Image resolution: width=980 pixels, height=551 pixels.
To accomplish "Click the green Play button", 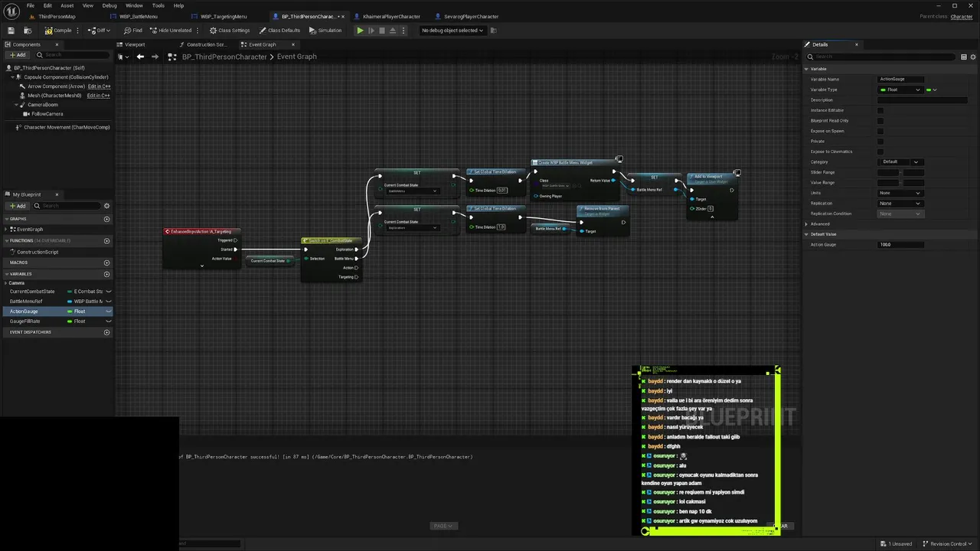I will click(x=360, y=31).
